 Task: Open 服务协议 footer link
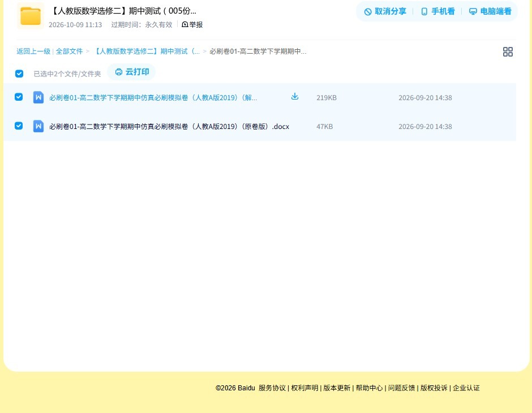pos(272,388)
